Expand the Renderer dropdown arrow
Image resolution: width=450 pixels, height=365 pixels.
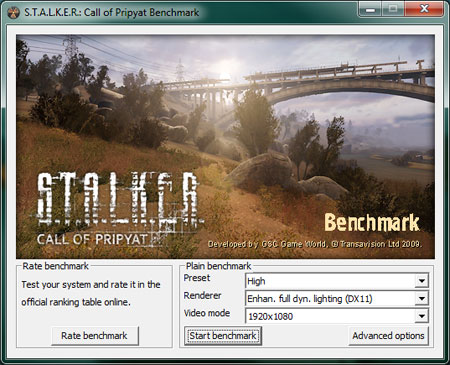click(x=422, y=298)
